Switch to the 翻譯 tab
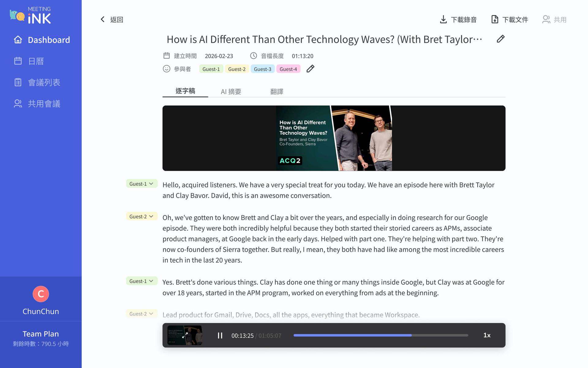Screen dimensions: 588x368 (x=277, y=92)
